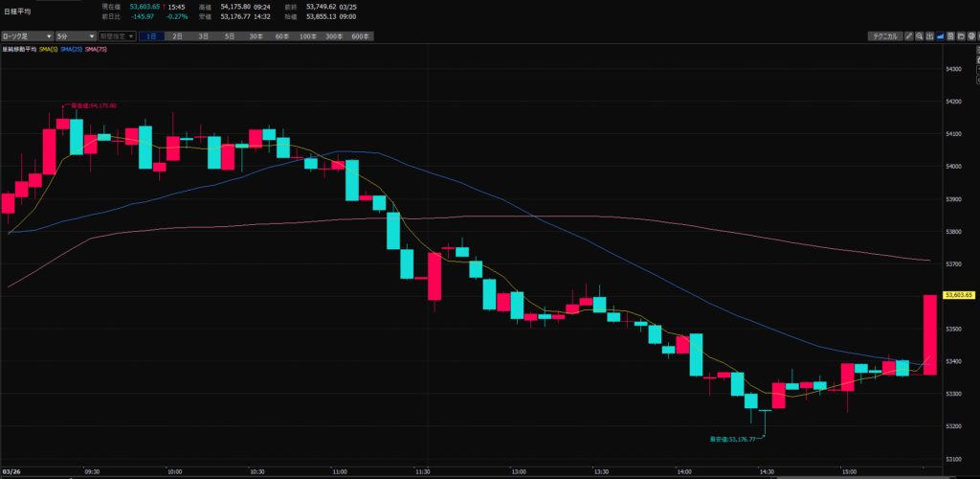980x479 pixels.
Task: Click the 53,603.65 current price marker
Action: click(959, 295)
